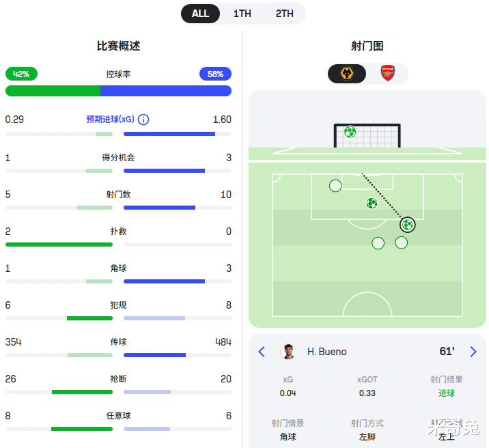Switch shot map to Arsenal crest
489x448 pixels.
coord(387,74)
